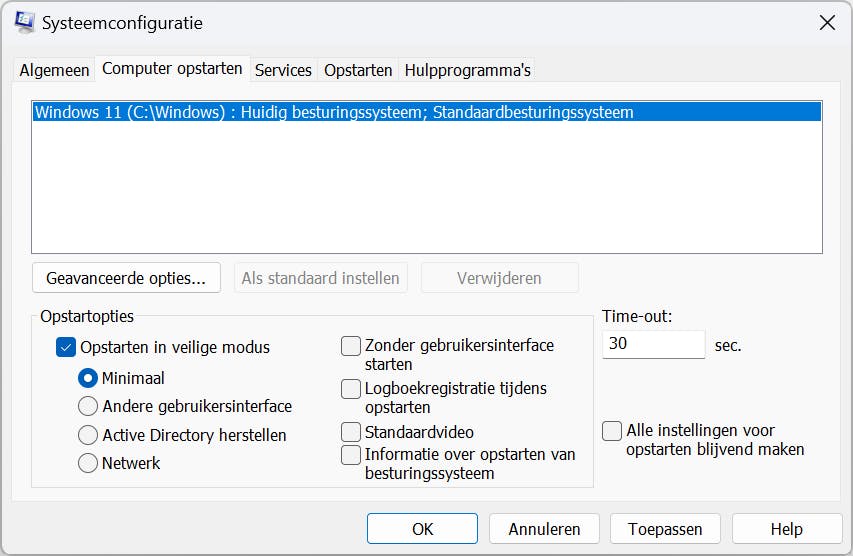Enable Zonder gebruikersinterface starten checkbox
This screenshot has width=853, height=556.
pyautogui.click(x=351, y=346)
